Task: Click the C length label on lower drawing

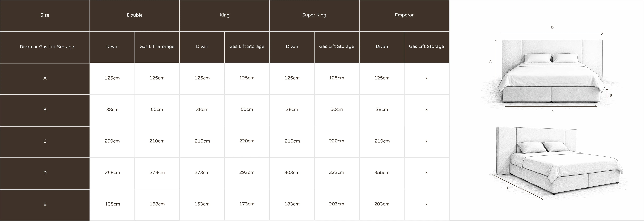Action: coord(508,188)
